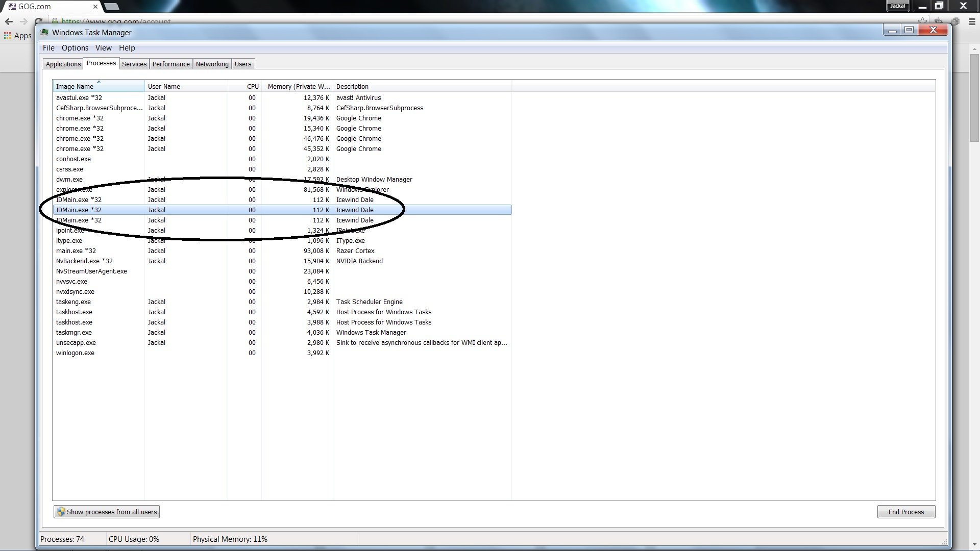Click the Jackal profile button in Chrome
Image resolution: width=980 pixels, height=551 pixels.
click(897, 6)
